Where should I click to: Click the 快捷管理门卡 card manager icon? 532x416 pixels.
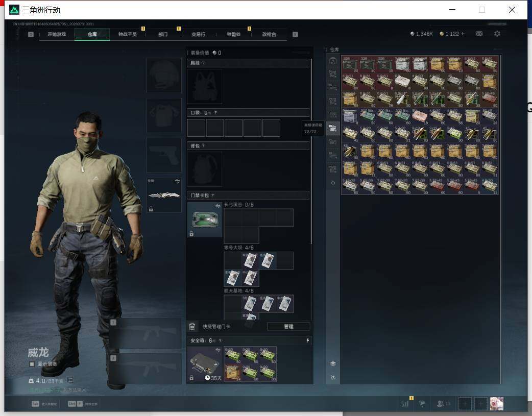coord(192,327)
